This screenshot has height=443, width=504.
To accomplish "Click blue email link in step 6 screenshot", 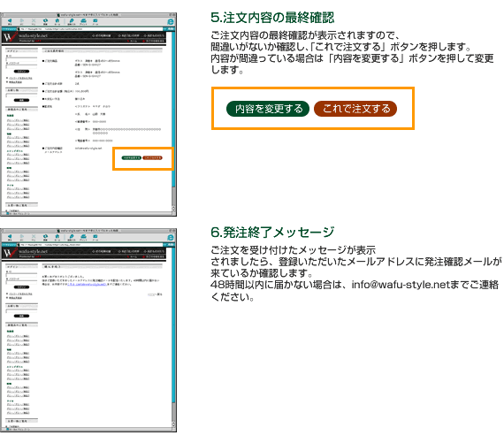I will tap(87, 284).
